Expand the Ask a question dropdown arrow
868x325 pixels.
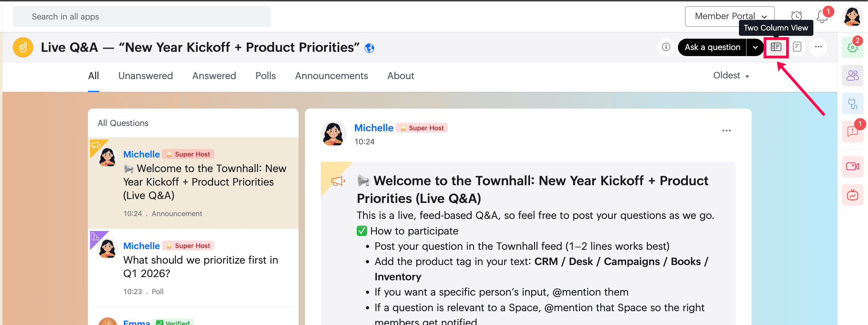tap(755, 47)
